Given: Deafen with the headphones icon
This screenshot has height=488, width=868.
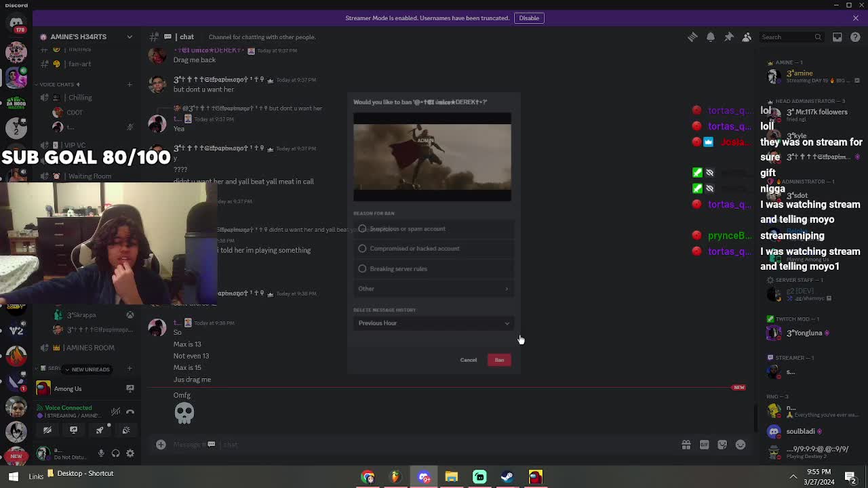Looking at the screenshot, I should pyautogui.click(x=115, y=453).
